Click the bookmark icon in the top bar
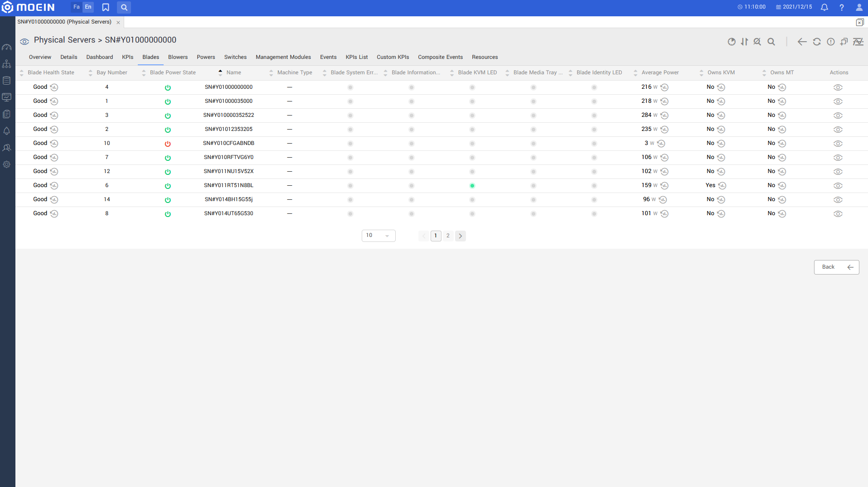This screenshot has width=868, height=487. (106, 7)
